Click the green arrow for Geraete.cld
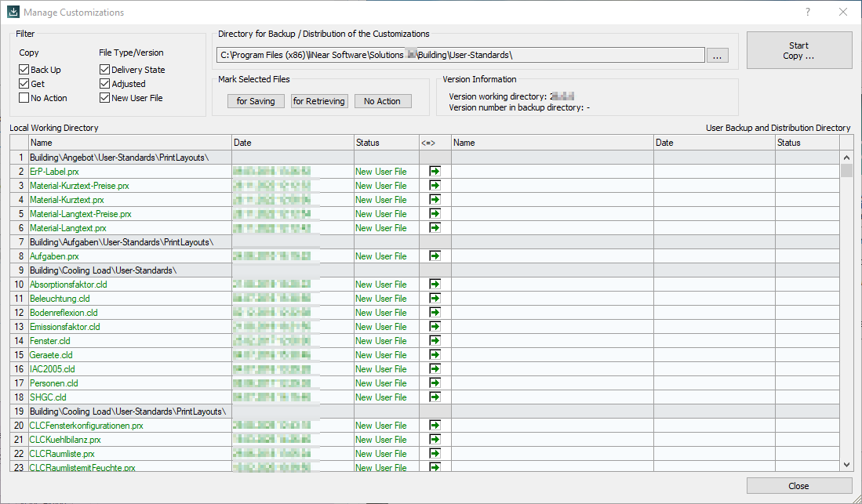This screenshot has width=862, height=504. 435,355
